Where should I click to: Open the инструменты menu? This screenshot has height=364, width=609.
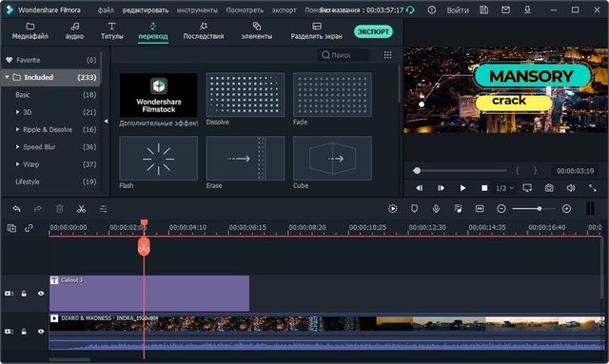[x=197, y=10]
